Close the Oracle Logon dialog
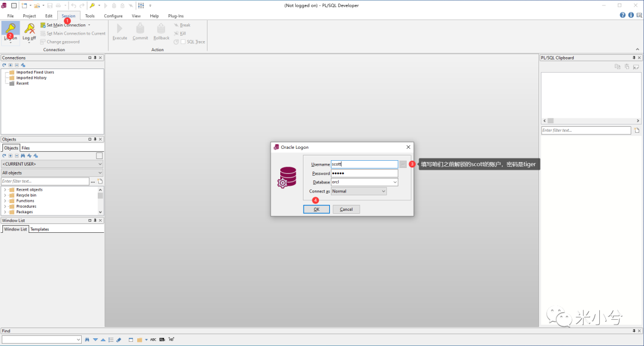644x346 pixels. (x=408, y=147)
